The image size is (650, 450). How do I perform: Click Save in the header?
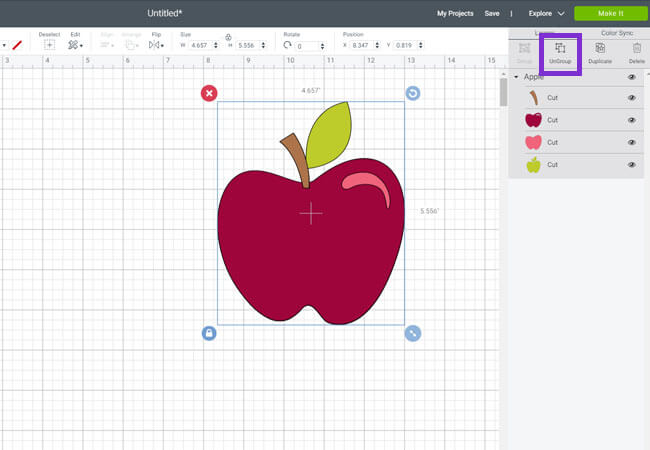pyautogui.click(x=492, y=13)
